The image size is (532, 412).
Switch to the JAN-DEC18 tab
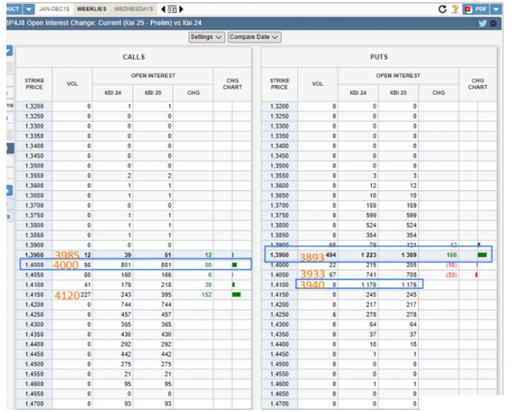54,9
